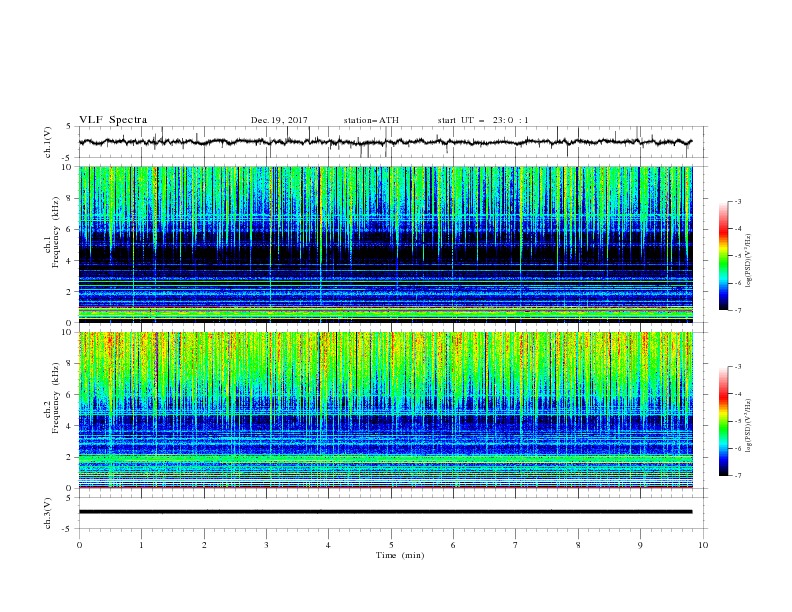
Task: Click the ch.1(V) waveform trace panel
Action: point(393,142)
